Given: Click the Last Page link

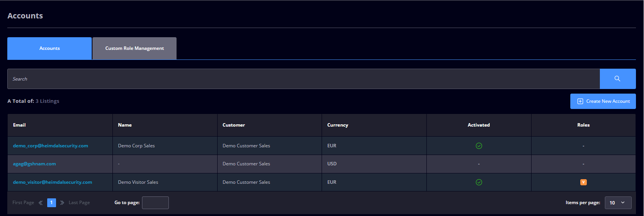Looking at the screenshot, I should (79, 203).
